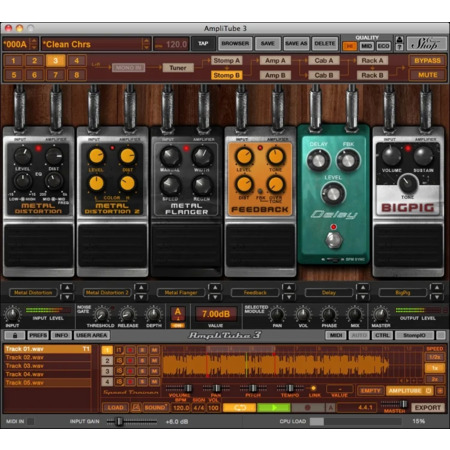Toggle the Delay pedal metal footswitch
The height and width of the screenshot is (450, 450).
point(333,239)
